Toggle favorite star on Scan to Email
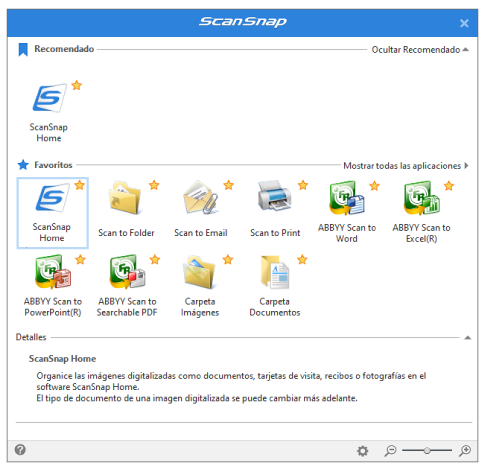Viewport: 483px width, 470px height. pyautogui.click(x=229, y=185)
